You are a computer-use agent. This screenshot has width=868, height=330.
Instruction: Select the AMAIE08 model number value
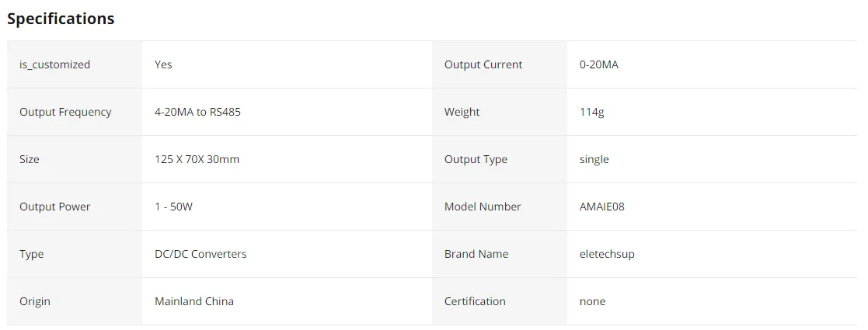click(601, 207)
